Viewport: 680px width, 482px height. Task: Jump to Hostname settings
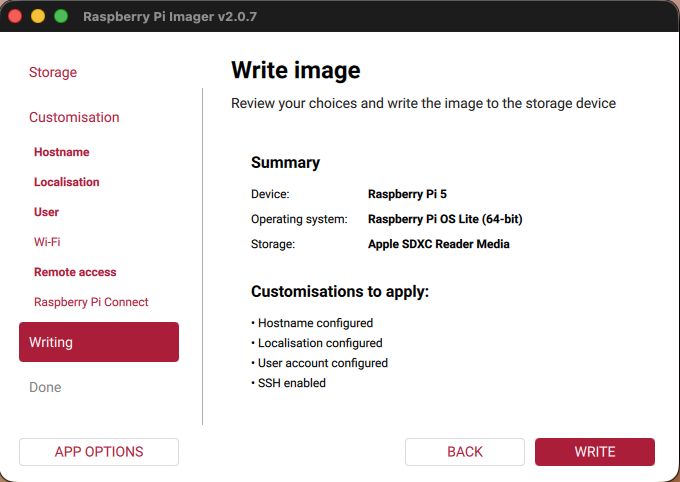point(62,152)
